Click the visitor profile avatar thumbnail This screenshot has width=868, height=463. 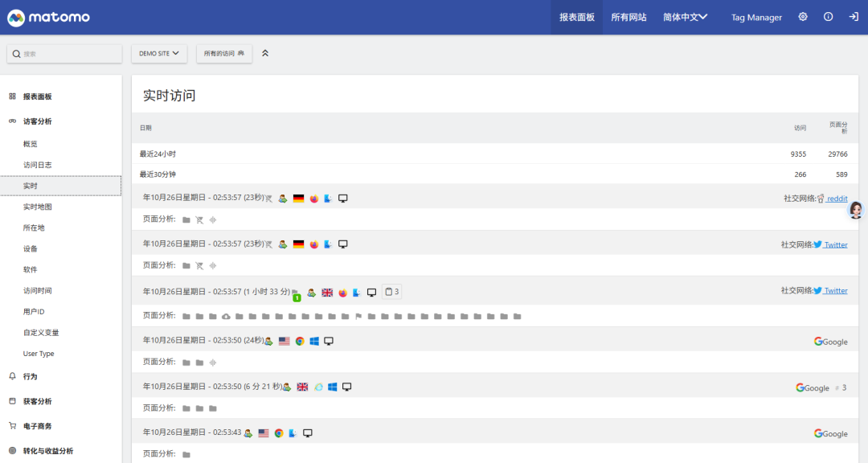(856, 210)
